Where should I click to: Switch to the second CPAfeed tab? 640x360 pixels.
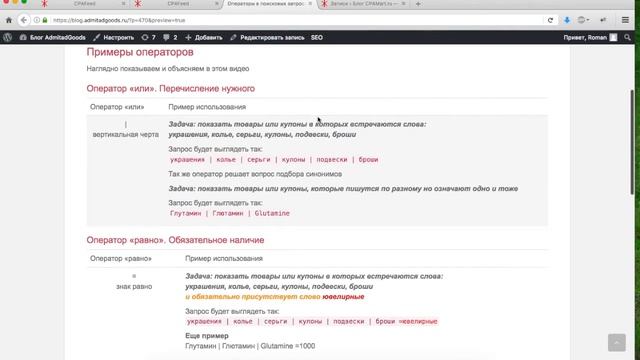coord(178,4)
